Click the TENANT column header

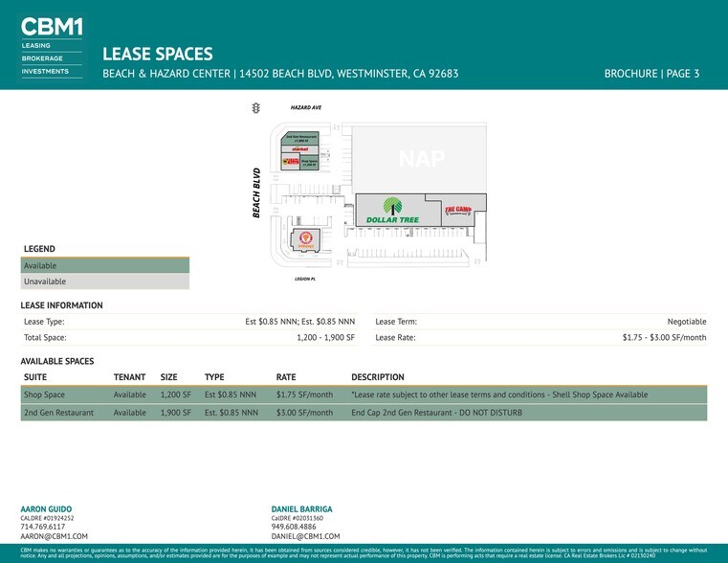pyautogui.click(x=129, y=377)
